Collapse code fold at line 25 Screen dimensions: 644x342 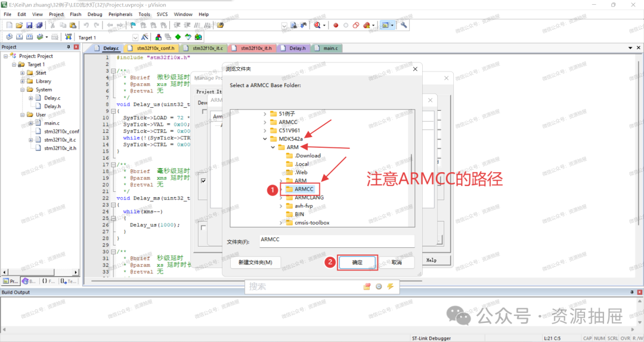[x=113, y=218]
